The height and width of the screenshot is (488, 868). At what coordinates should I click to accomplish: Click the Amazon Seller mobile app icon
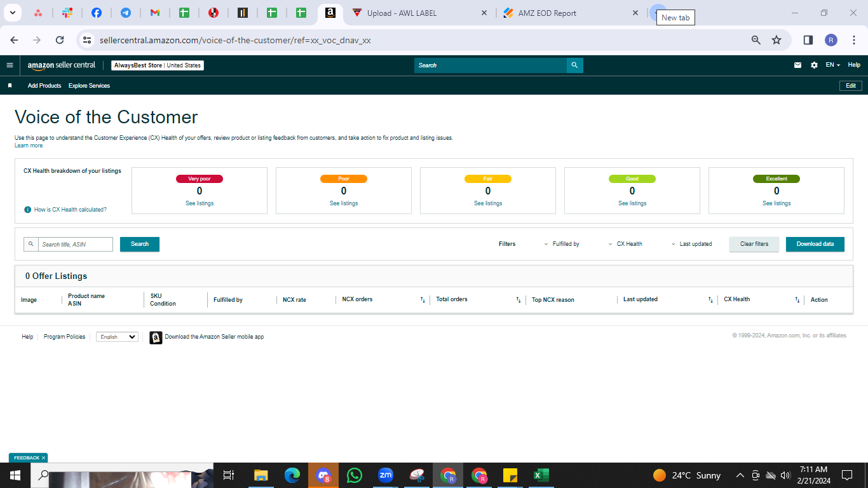click(x=156, y=337)
